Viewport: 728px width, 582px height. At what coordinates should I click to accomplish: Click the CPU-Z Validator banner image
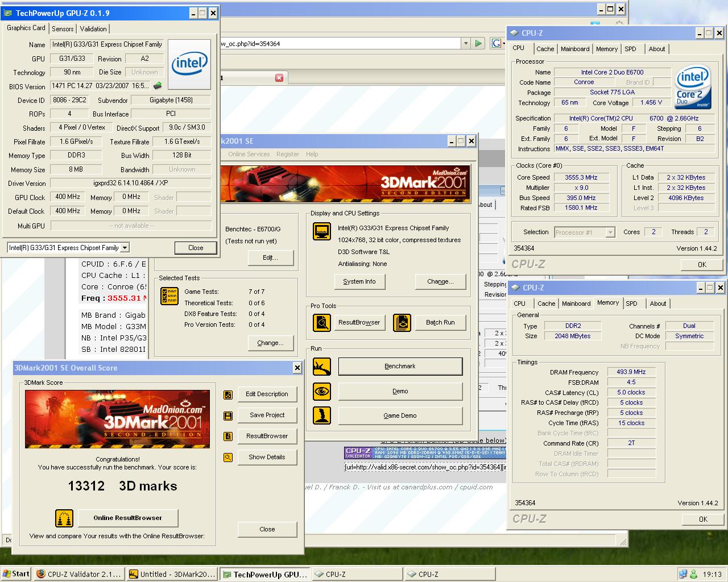(x=425, y=453)
